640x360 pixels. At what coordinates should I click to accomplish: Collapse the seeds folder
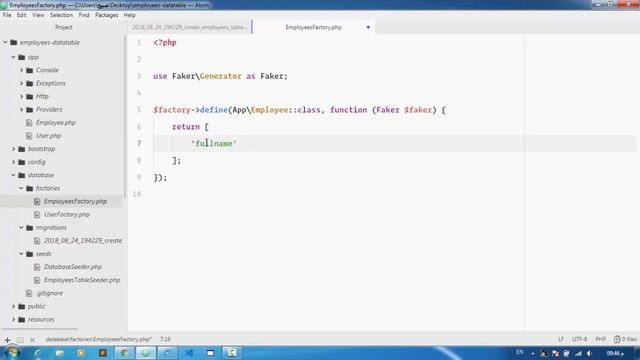[22, 254]
